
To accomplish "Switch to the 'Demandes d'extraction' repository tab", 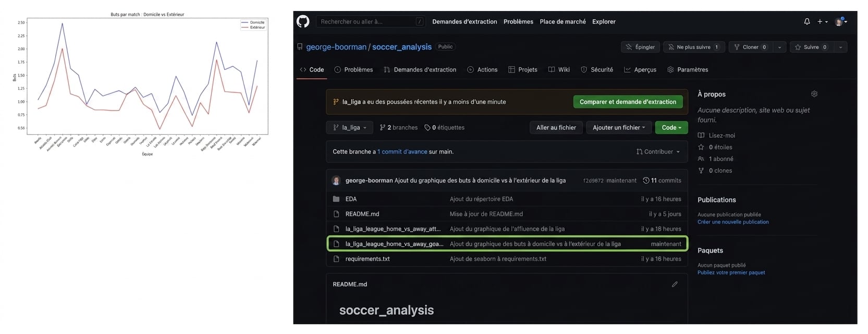I will 420,69.
